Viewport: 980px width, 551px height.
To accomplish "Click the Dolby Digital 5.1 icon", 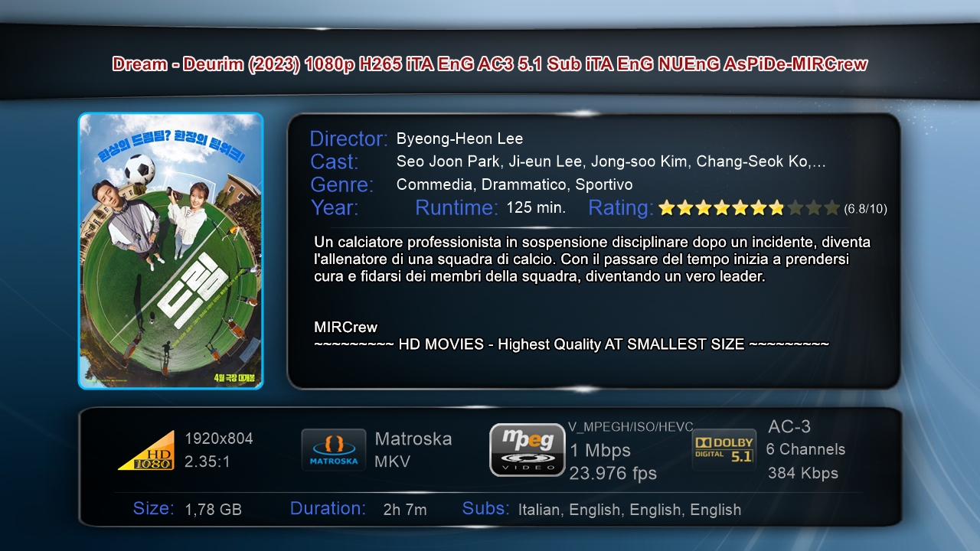I will pos(724,449).
